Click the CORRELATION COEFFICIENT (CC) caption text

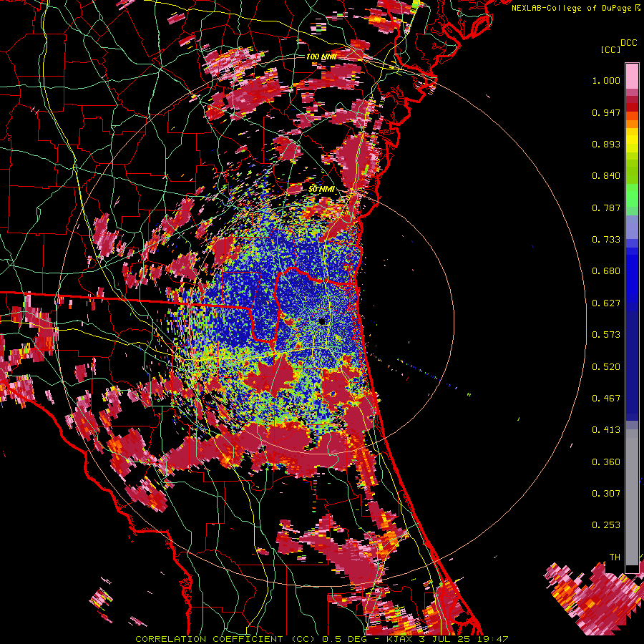tap(225, 639)
